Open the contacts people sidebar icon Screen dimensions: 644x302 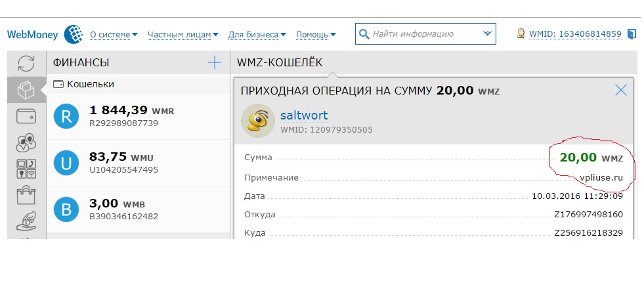(x=26, y=142)
